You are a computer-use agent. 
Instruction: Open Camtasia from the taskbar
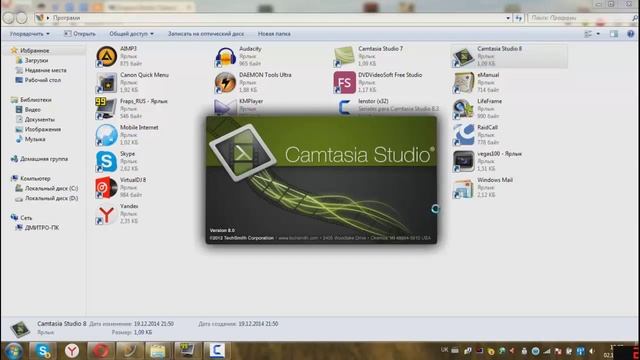pyautogui.click(x=216, y=351)
